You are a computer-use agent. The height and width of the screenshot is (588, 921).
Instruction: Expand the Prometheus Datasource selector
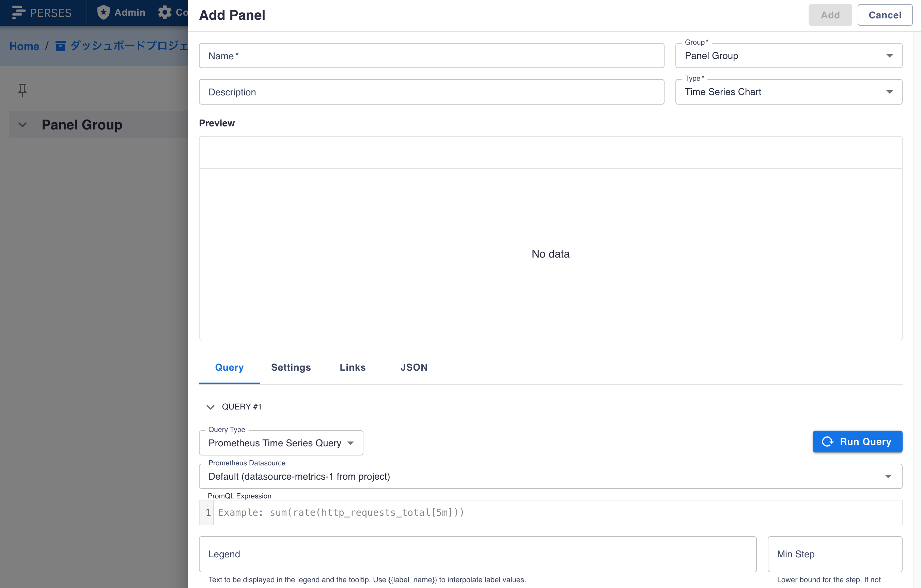coord(550,476)
